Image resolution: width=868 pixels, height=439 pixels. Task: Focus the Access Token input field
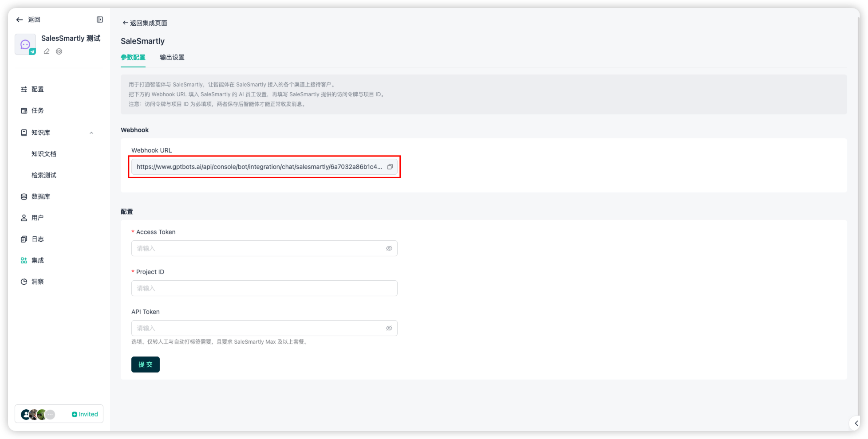tap(264, 248)
